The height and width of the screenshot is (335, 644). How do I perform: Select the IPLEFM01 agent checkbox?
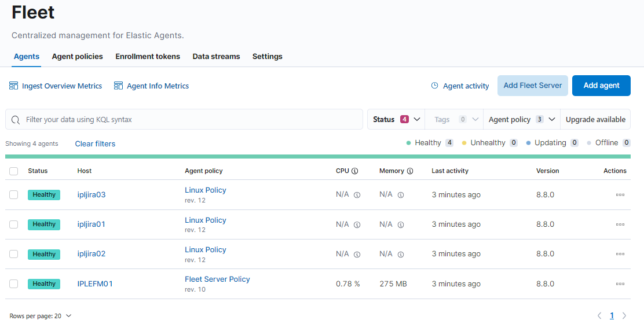(x=13, y=284)
